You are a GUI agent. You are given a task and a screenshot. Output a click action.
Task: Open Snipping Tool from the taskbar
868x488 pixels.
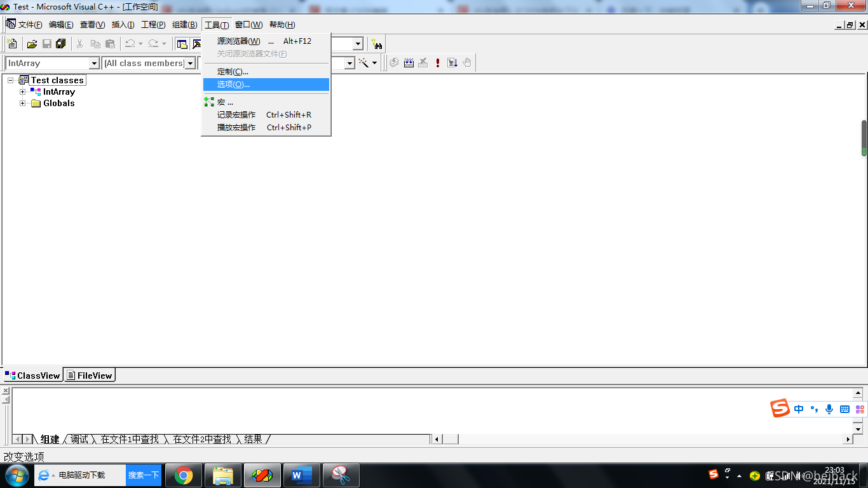pos(341,475)
